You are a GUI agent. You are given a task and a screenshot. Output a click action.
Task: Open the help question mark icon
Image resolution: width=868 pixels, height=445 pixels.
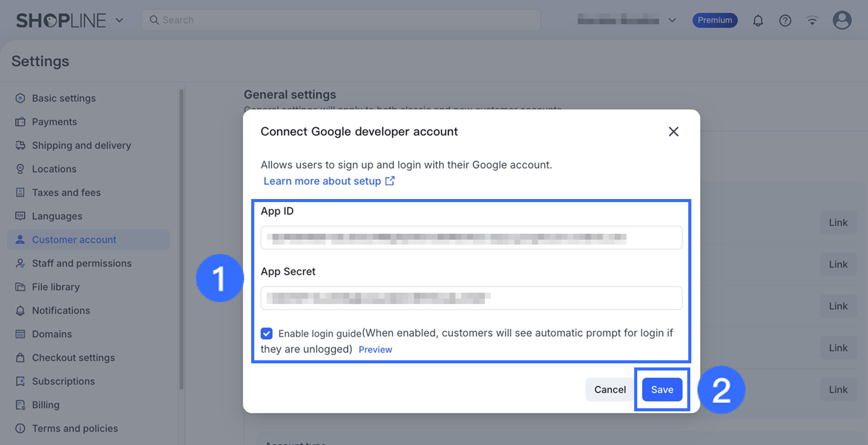(785, 20)
